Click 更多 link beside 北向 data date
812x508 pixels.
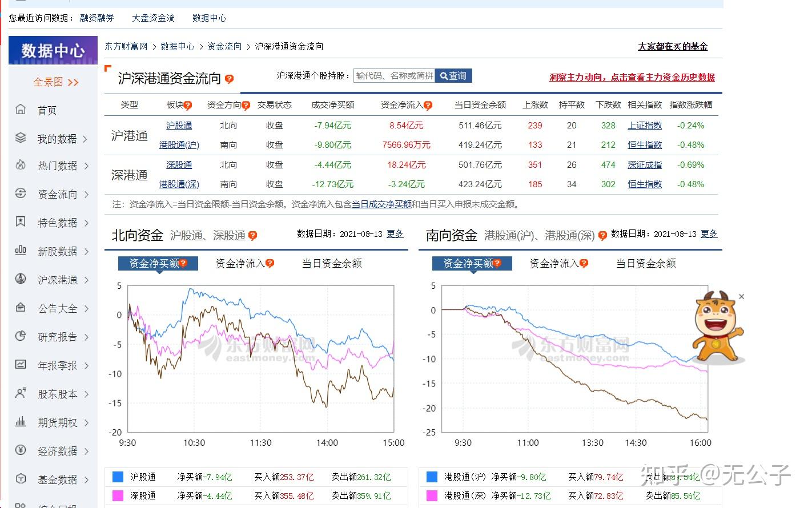395,233
